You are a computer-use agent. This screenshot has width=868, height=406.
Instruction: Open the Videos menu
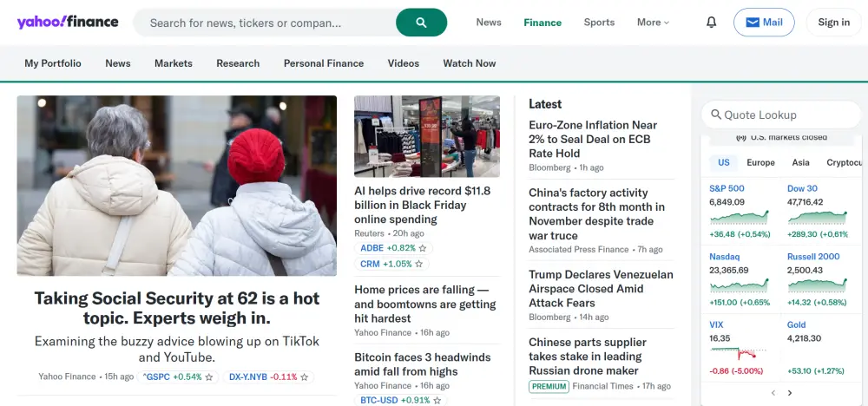coord(404,63)
